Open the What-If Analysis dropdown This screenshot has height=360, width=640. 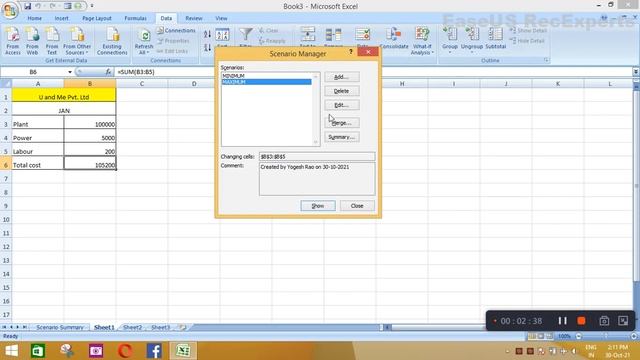422,41
